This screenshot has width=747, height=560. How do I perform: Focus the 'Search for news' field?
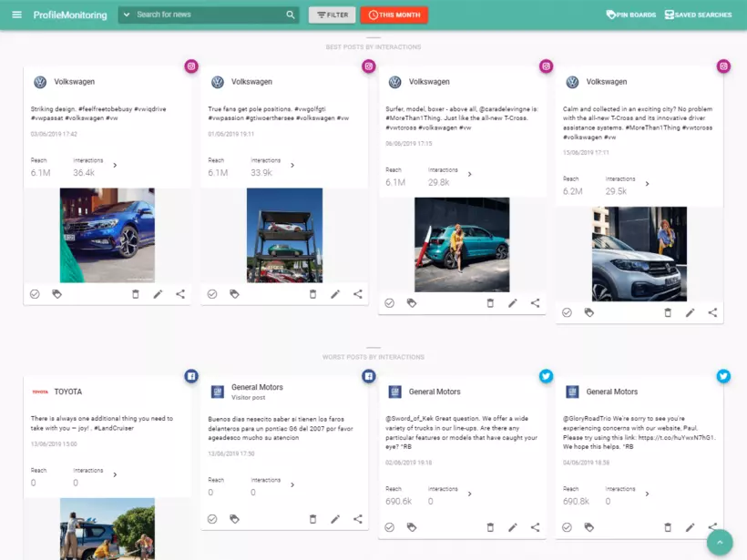pyautogui.click(x=210, y=15)
